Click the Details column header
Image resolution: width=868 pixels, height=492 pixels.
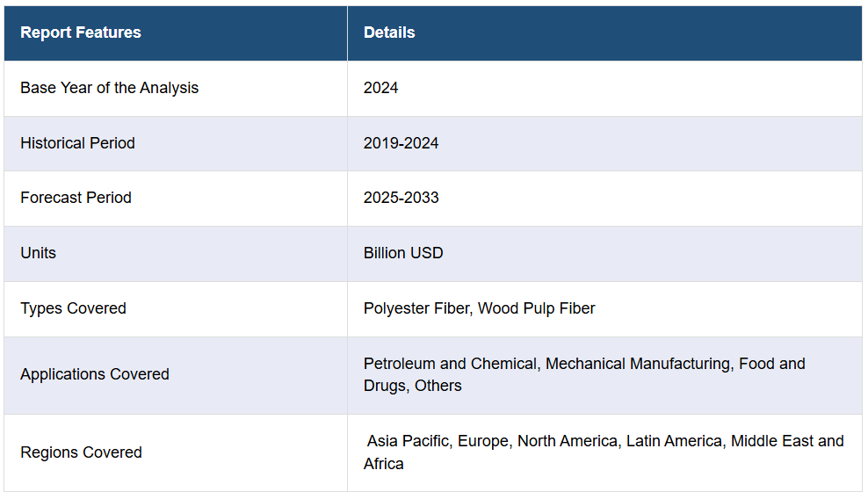tap(389, 33)
